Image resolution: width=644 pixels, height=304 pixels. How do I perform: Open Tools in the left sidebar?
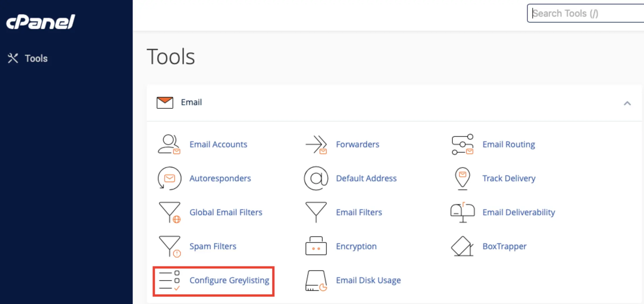pyautogui.click(x=28, y=58)
